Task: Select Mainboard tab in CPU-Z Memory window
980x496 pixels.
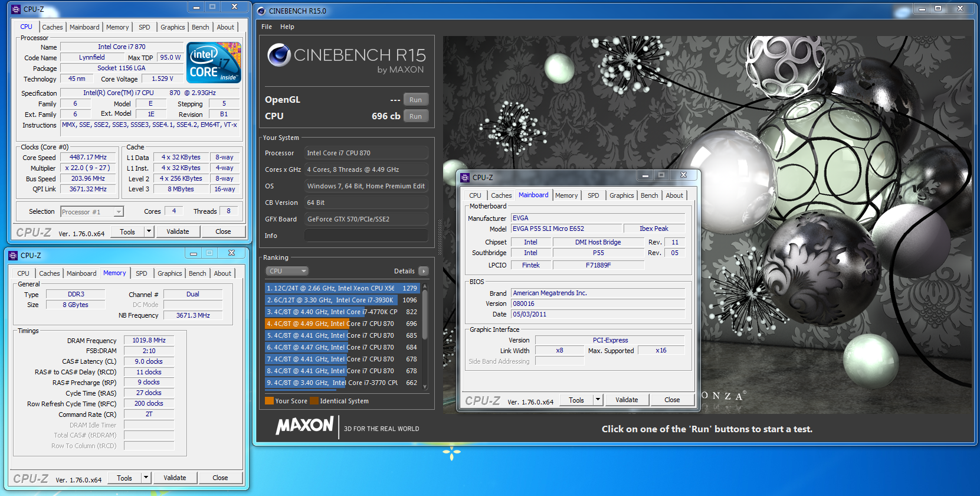Action: 81,273
